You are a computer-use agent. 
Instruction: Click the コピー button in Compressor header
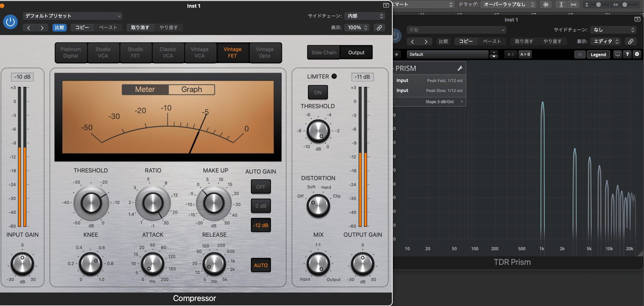(x=82, y=28)
